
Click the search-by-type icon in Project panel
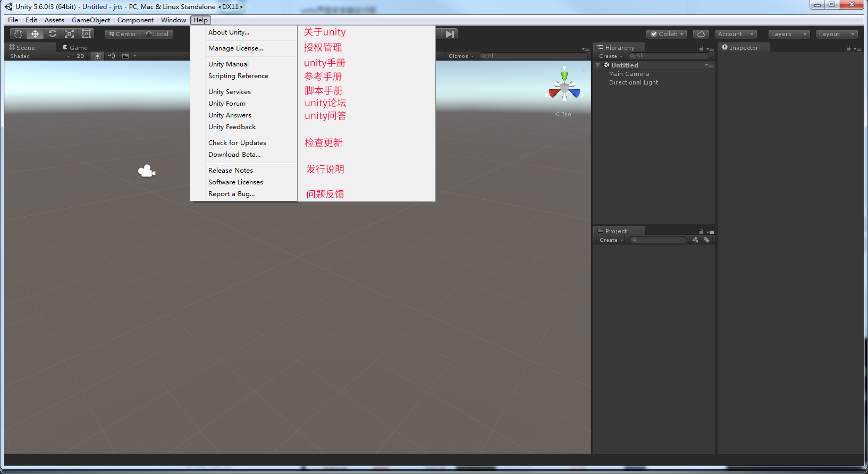point(695,240)
